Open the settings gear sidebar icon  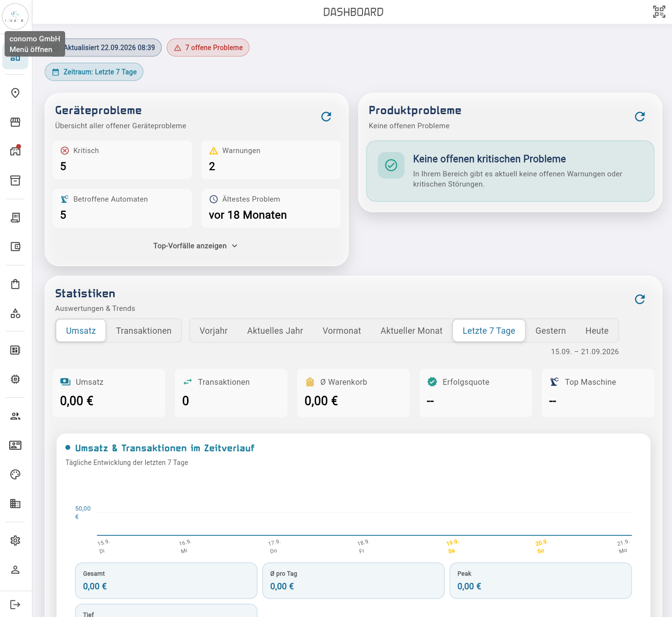(x=16, y=540)
